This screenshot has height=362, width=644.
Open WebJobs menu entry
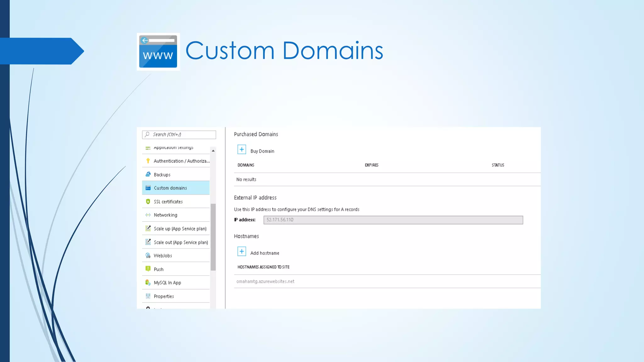coord(176,255)
